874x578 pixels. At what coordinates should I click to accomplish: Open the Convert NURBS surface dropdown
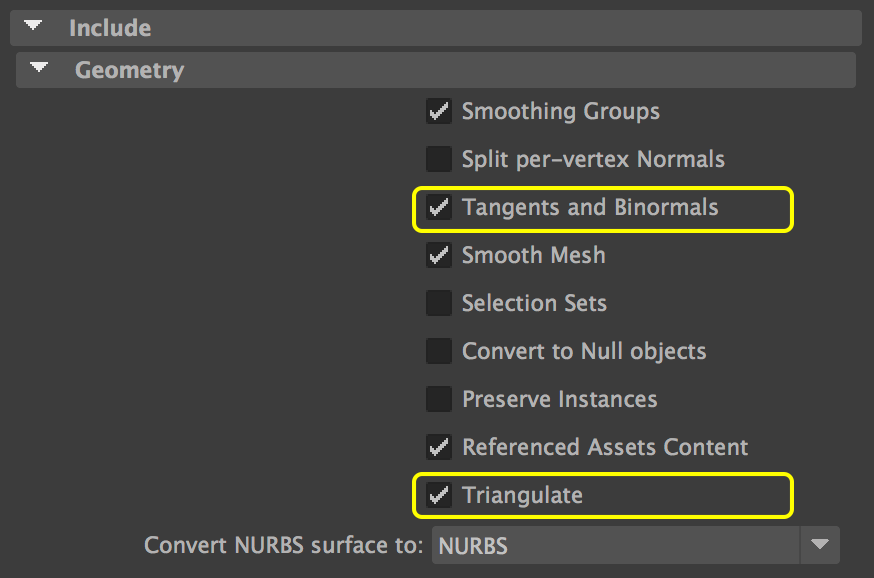pos(616,546)
